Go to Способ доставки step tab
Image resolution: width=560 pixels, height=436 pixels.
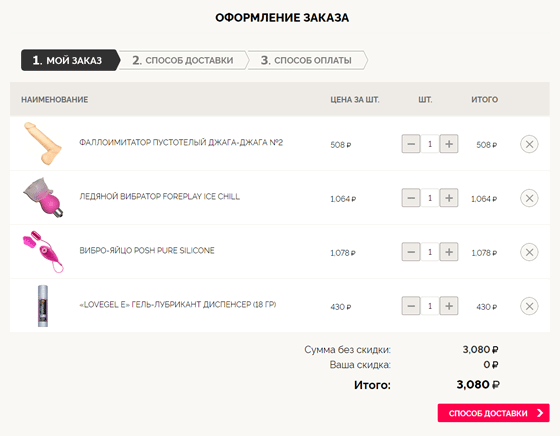(x=183, y=60)
